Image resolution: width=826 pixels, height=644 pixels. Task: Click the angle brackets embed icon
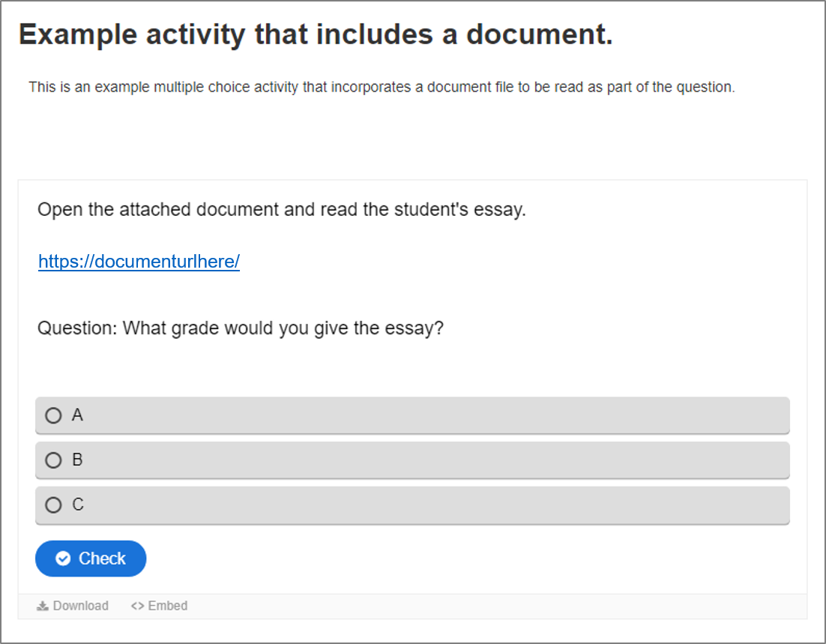pyautogui.click(x=137, y=606)
